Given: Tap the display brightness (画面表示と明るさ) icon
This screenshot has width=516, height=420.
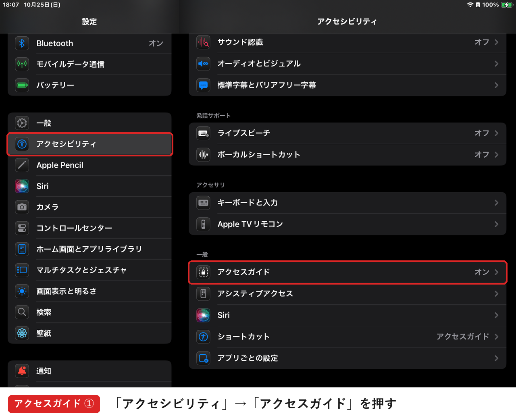Looking at the screenshot, I should pos(22,291).
